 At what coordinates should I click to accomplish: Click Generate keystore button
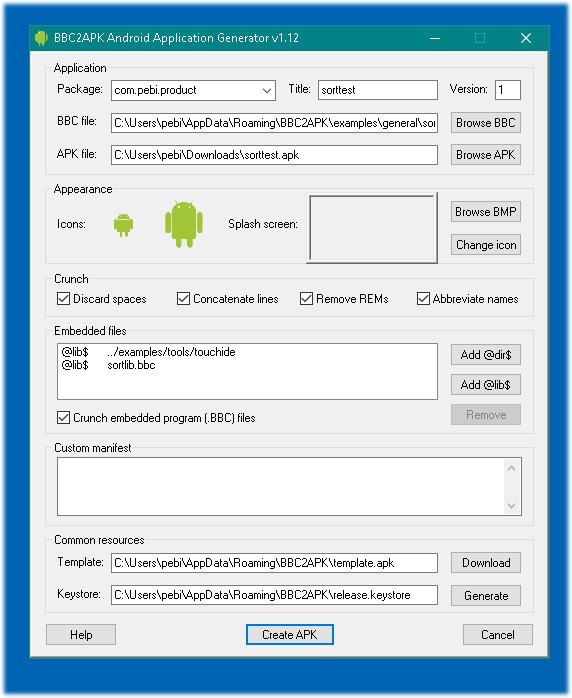pyautogui.click(x=486, y=596)
